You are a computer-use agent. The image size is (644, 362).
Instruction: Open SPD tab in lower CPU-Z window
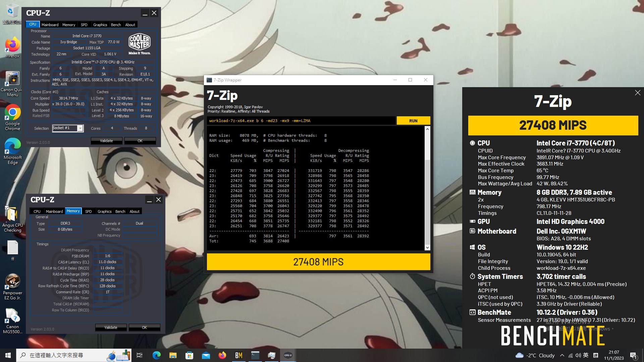(x=89, y=212)
